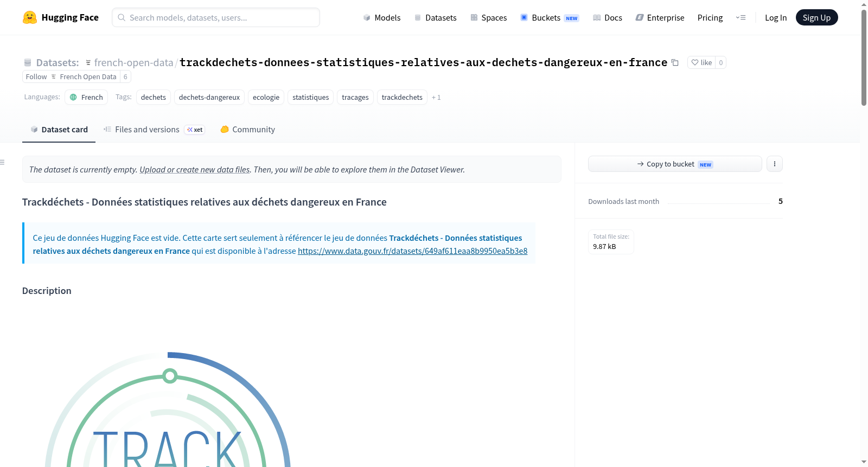This screenshot has height=467, width=868.
Task: Click the follower count 6
Action: pyautogui.click(x=125, y=76)
